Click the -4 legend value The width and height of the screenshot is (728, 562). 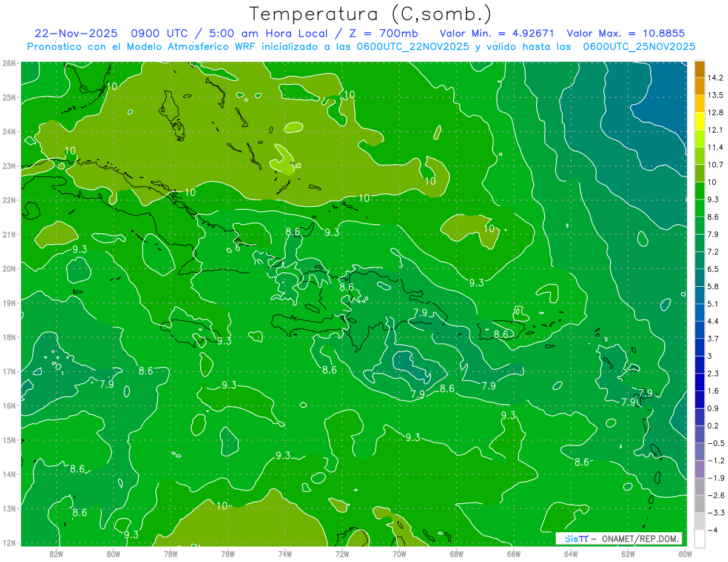712,530
